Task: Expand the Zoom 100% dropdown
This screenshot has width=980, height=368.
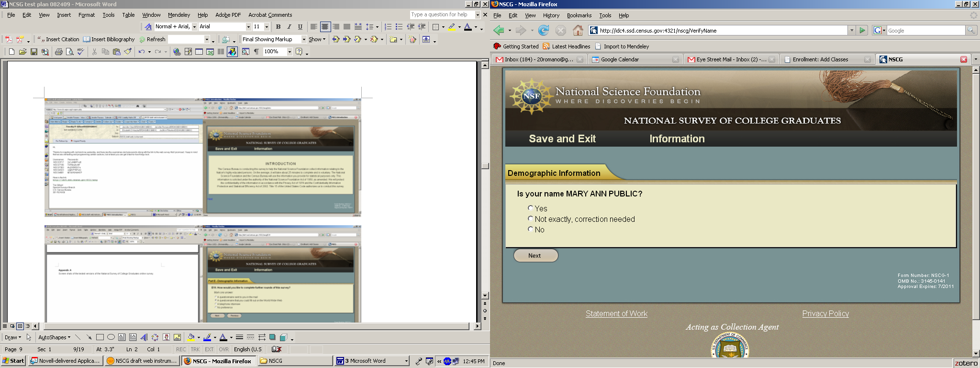Action: [x=290, y=52]
